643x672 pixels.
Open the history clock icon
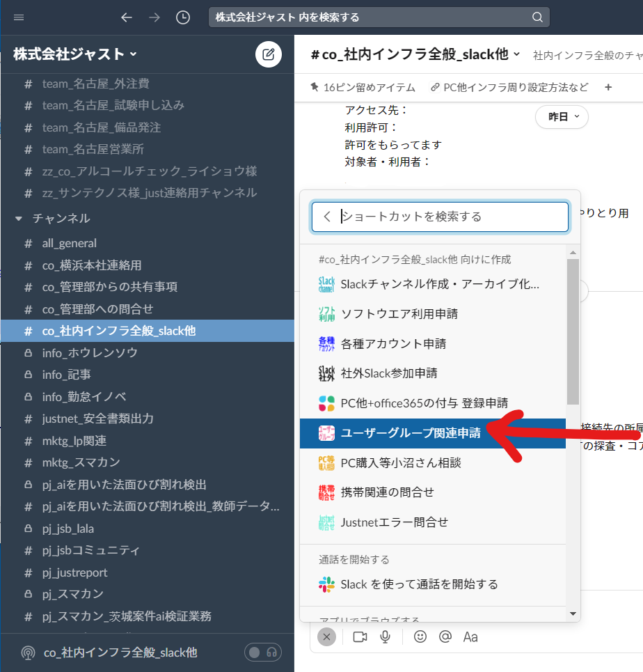point(183,17)
